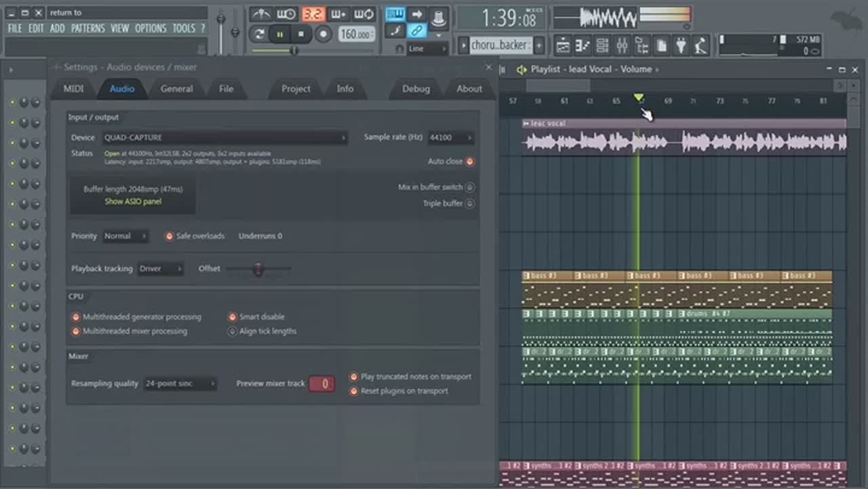Open the OPTIONS menu
Viewport: 868px width, 489px height.
(150, 28)
